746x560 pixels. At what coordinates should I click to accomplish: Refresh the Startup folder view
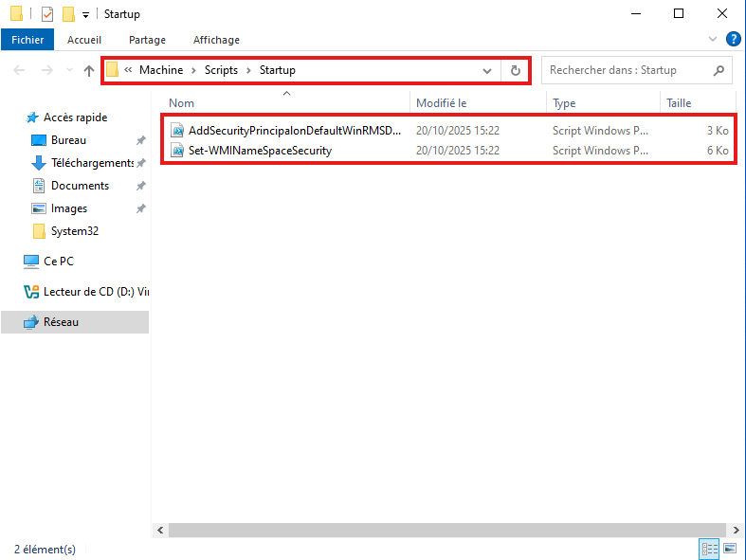(x=515, y=70)
